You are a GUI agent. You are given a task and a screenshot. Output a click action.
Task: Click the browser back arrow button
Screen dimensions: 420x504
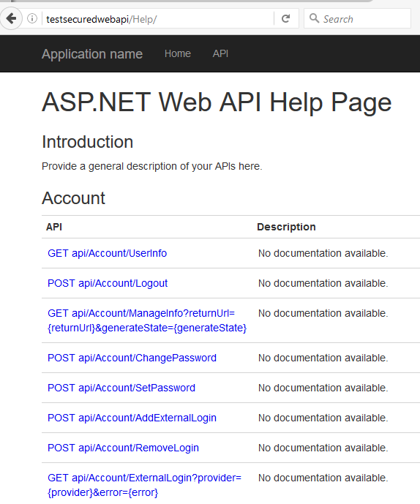pyautogui.click(x=11, y=18)
